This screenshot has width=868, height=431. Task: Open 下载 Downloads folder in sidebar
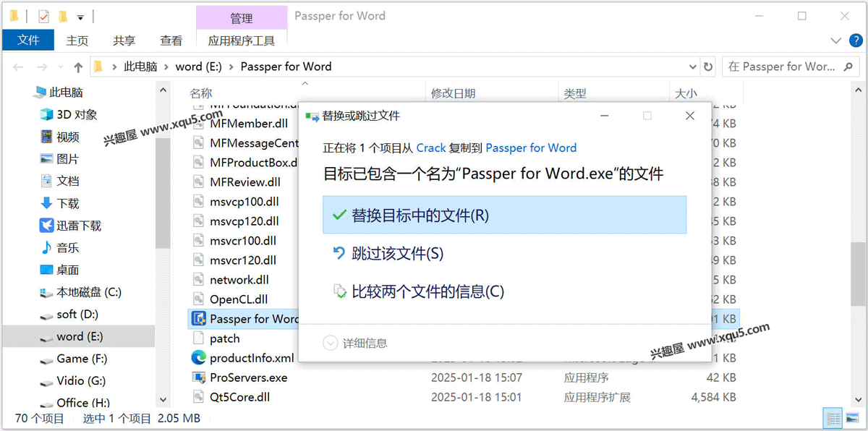click(x=68, y=203)
